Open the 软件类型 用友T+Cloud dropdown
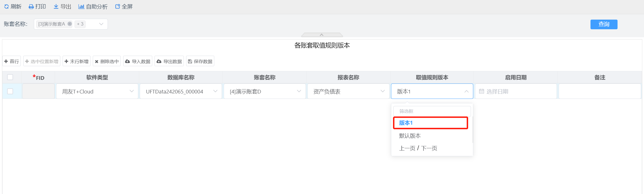The height and width of the screenshot is (194, 644). [97, 91]
